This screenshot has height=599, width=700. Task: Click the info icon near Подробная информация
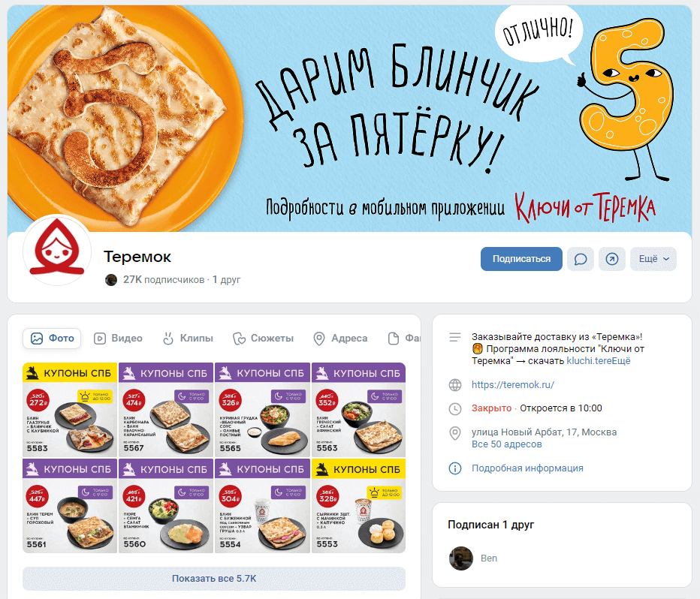coord(455,468)
